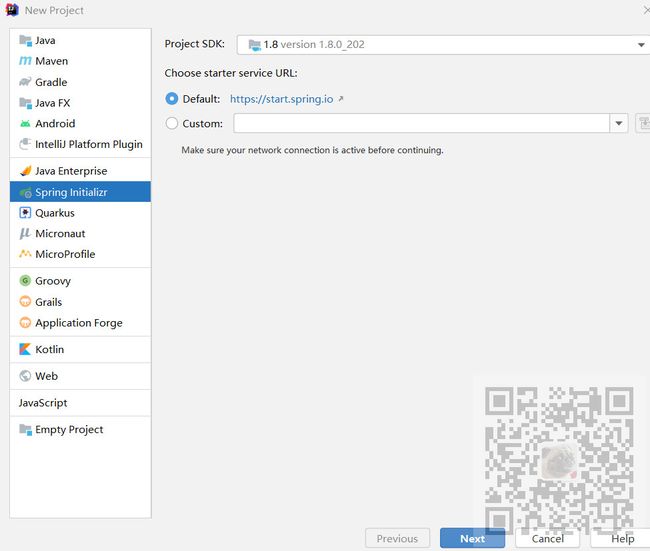Image resolution: width=650 pixels, height=551 pixels.
Task: Choose MicroProfile from the list
Action: tap(80, 254)
